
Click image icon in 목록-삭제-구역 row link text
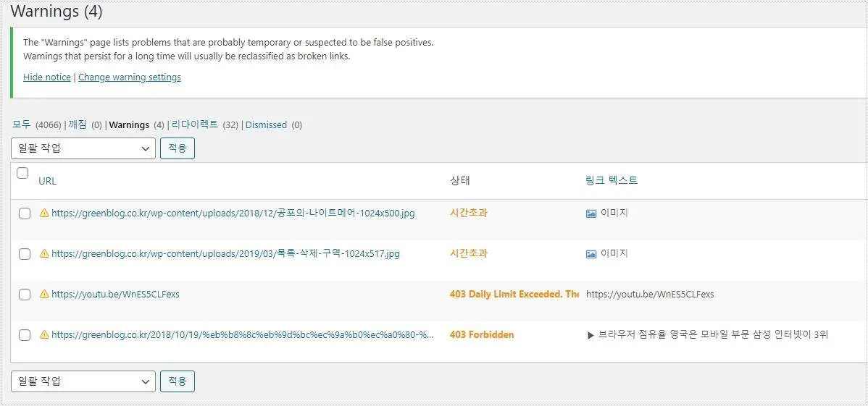(x=591, y=254)
